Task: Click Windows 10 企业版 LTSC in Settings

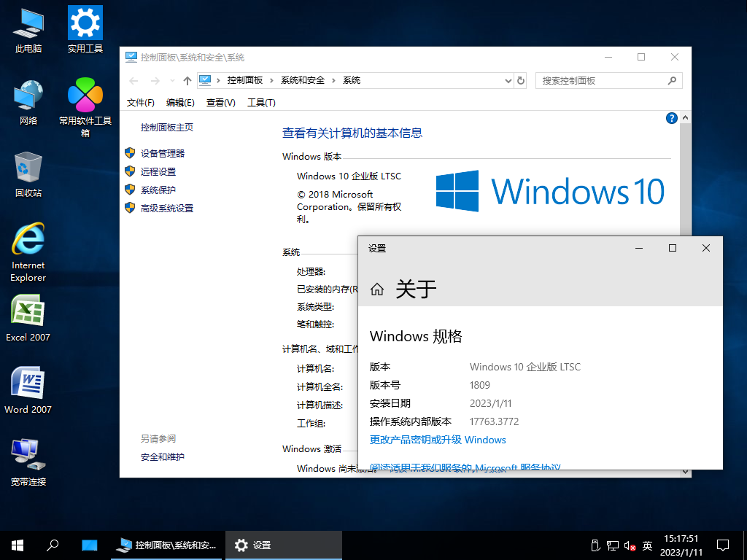Action: coord(525,367)
